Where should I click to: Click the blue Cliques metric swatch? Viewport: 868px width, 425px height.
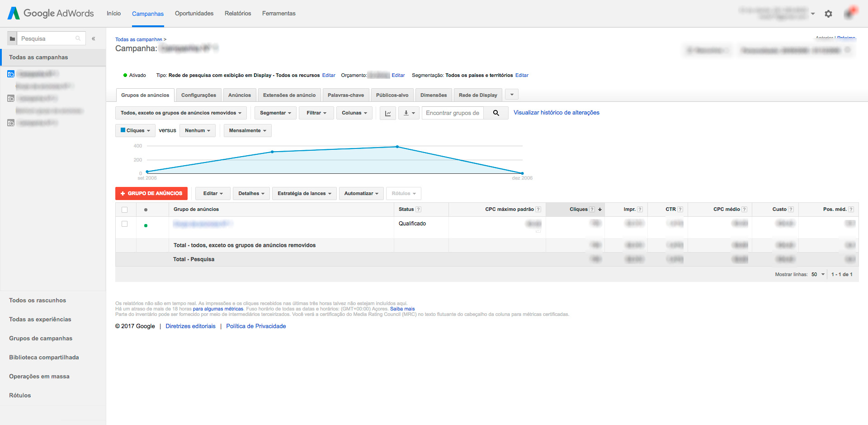pyautogui.click(x=123, y=130)
